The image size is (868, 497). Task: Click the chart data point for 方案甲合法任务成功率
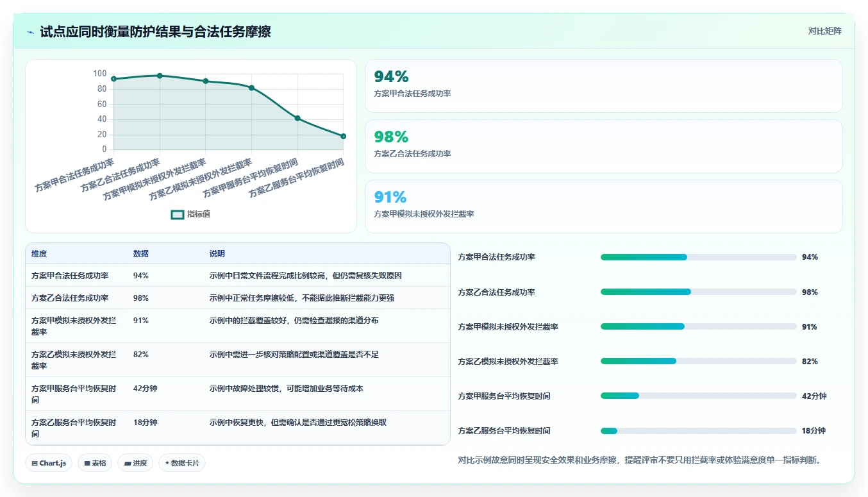[113, 79]
